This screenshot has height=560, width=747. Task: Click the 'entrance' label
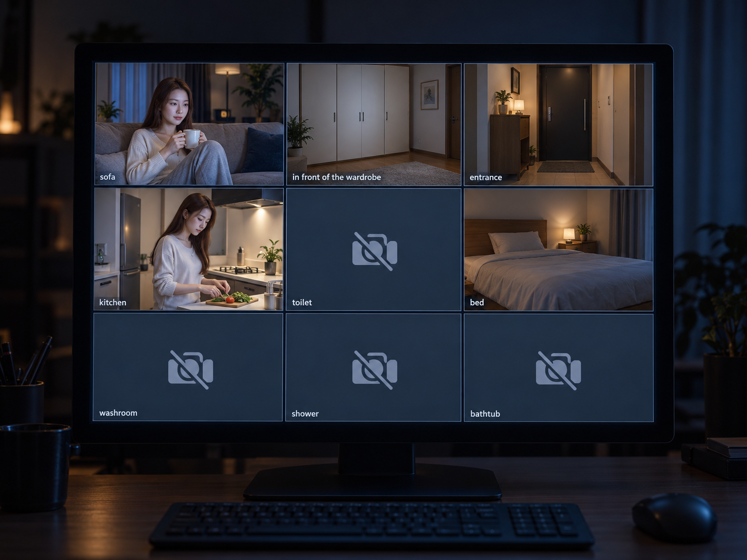click(x=485, y=177)
